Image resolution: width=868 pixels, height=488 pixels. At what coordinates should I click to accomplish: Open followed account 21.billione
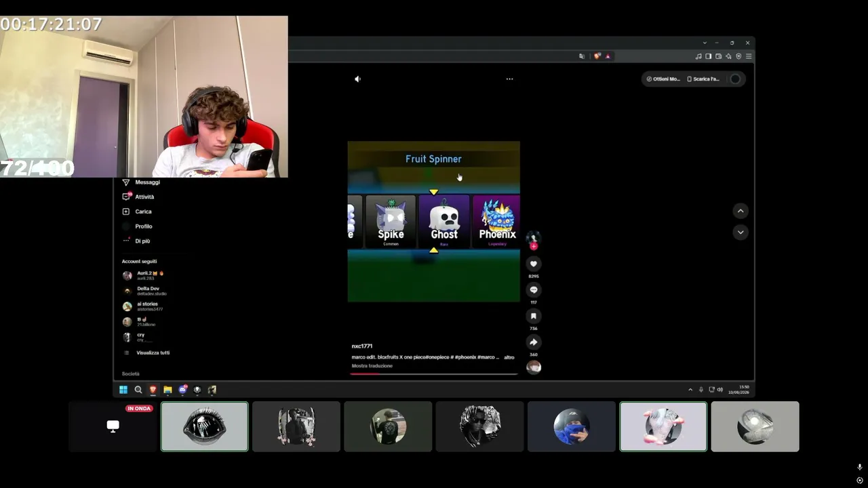tap(139, 322)
